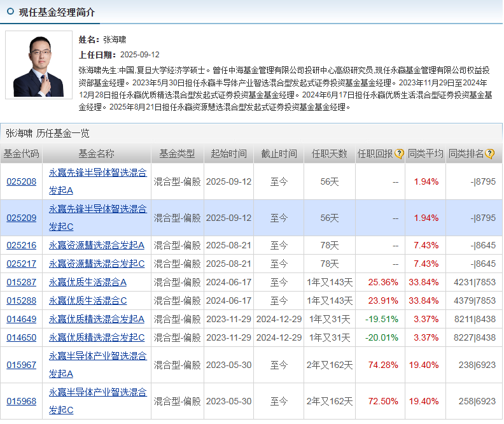504x424 pixels.
Task: Open fund code 014650 link
Action: point(22,338)
